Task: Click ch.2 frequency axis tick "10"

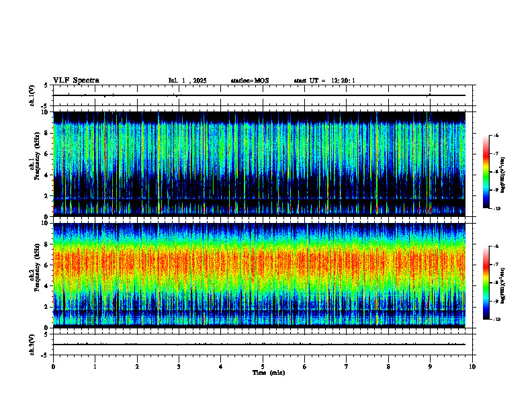Action: (x=46, y=224)
